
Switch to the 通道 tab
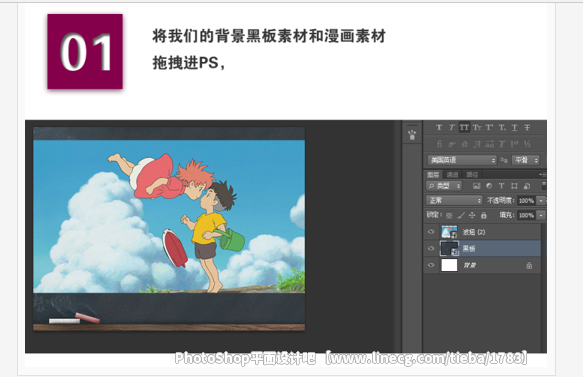(x=452, y=174)
